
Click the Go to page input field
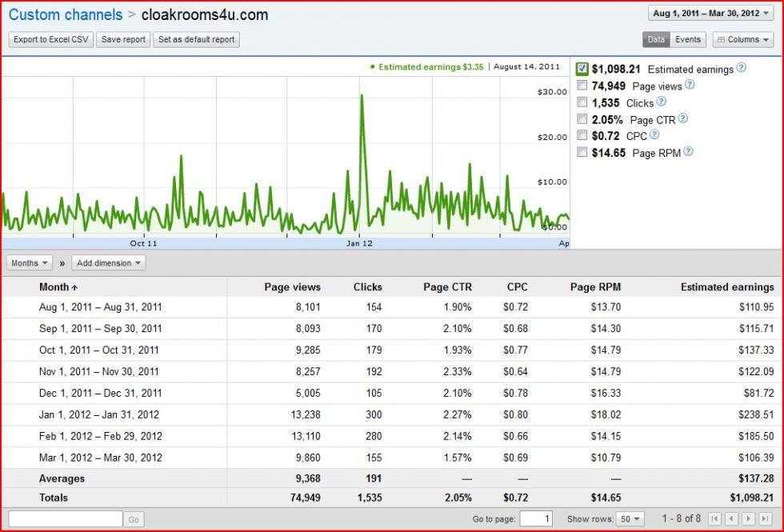(536, 519)
